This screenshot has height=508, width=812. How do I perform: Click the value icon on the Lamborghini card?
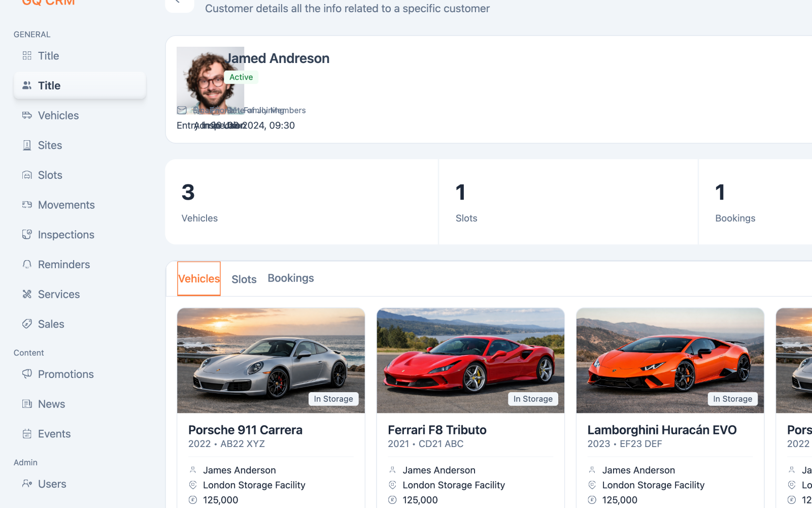coord(592,500)
